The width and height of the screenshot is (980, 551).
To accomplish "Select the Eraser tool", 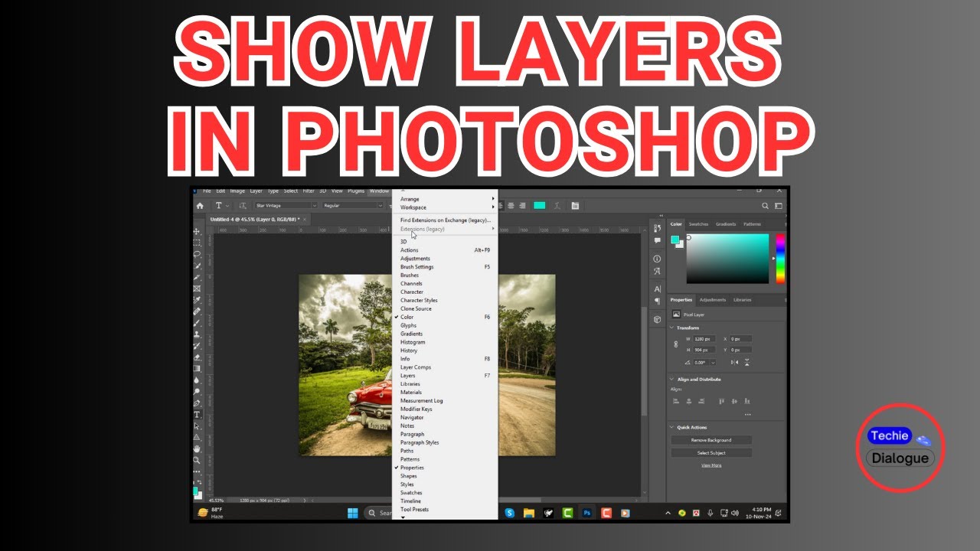I will click(197, 357).
